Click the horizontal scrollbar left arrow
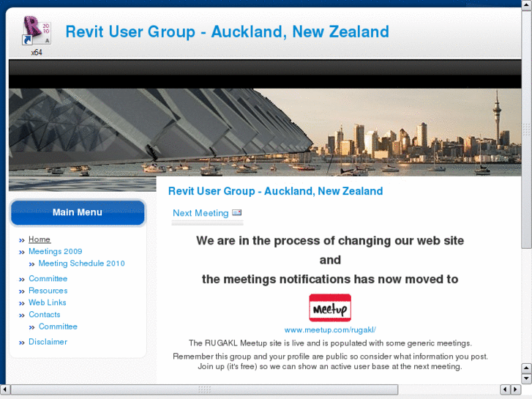 [x=4, y=389]
